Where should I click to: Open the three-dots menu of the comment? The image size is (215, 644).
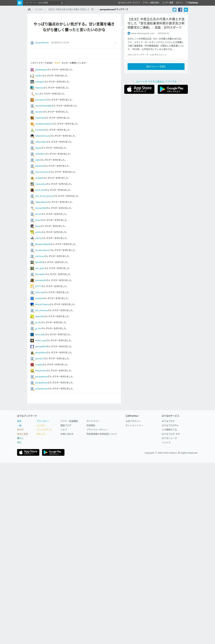115,43
